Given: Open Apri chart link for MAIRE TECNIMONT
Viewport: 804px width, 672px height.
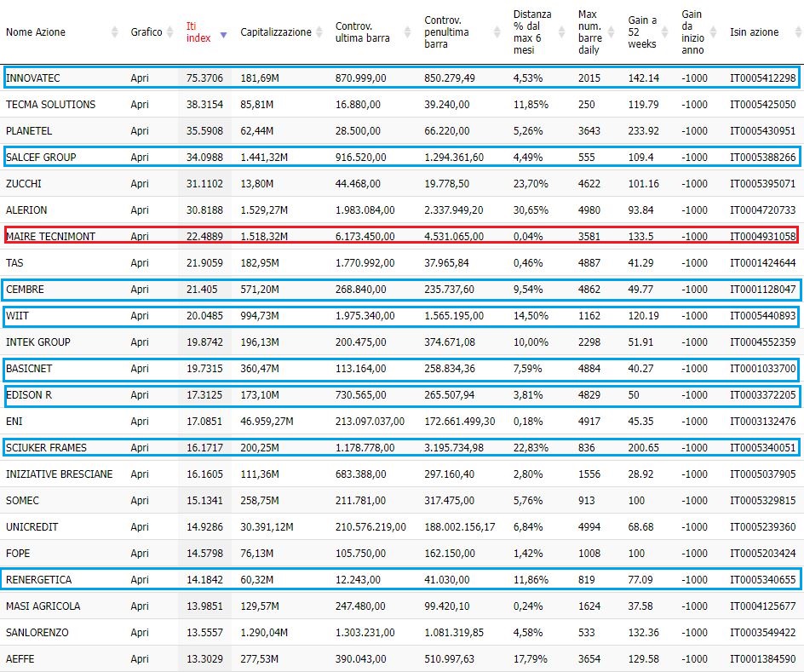Looking at the screenshot, I should [x=140, y=236].
